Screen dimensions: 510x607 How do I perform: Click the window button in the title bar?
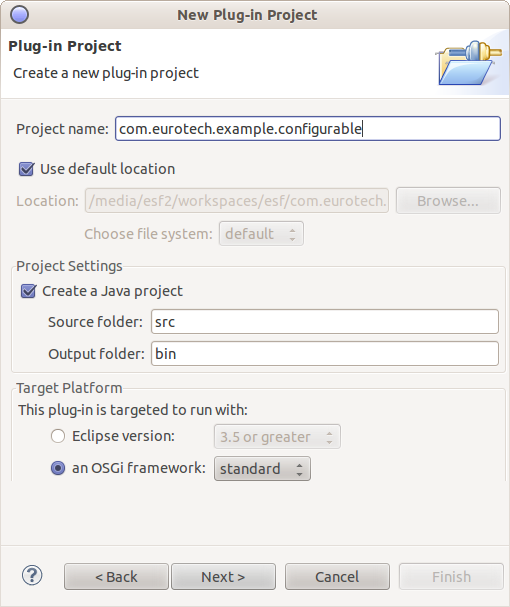(19, 15)
